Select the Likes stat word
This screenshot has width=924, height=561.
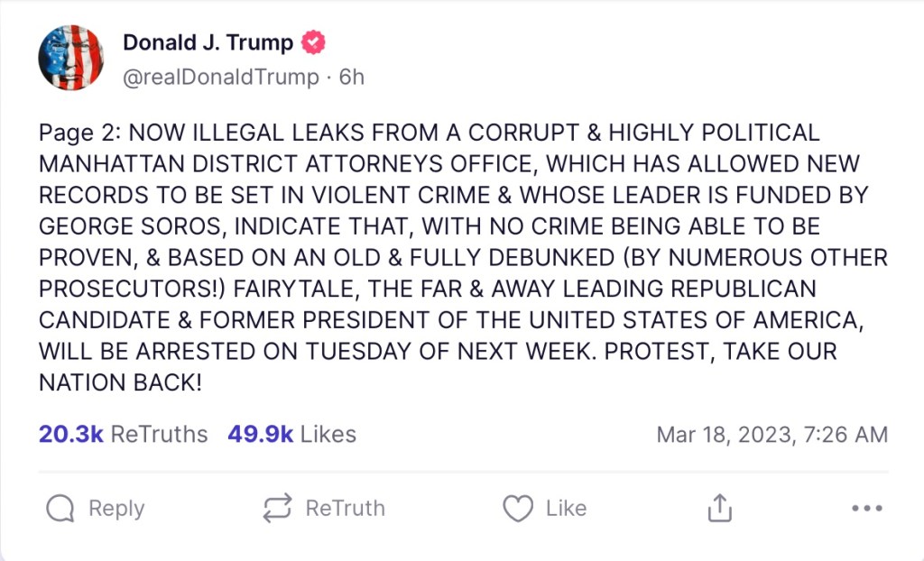coord(328,435)
